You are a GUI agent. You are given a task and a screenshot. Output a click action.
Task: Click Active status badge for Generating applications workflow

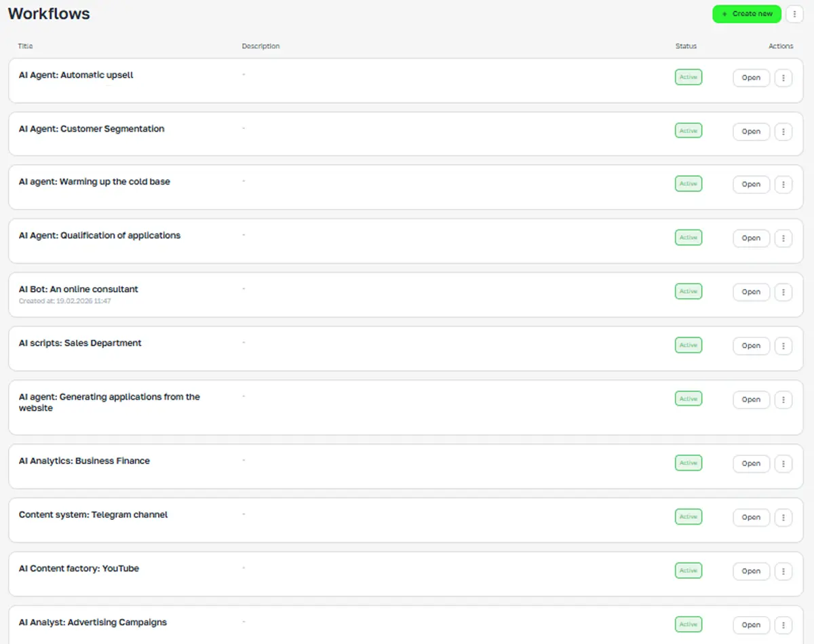688,399
